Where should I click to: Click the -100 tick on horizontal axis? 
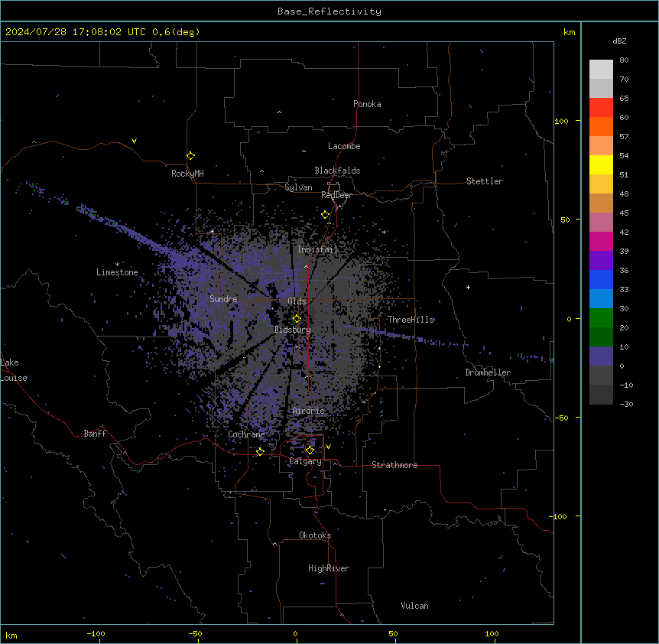[96, 633]
